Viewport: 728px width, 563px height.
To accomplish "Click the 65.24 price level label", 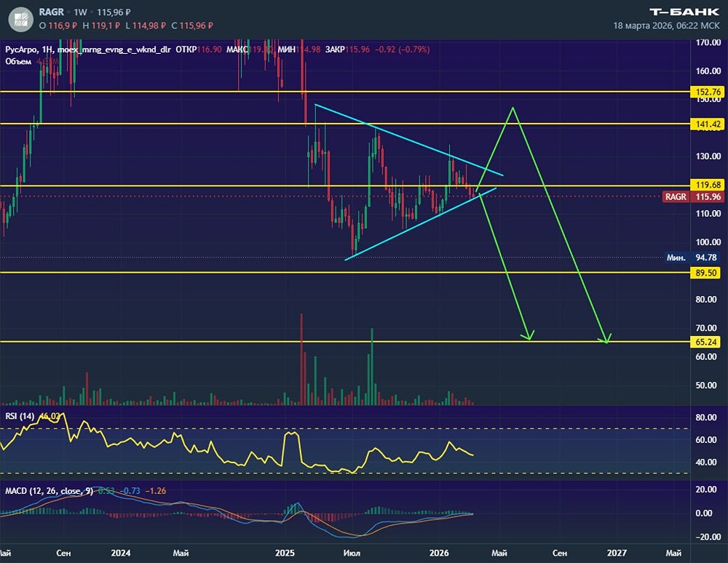I will point(706,343).
